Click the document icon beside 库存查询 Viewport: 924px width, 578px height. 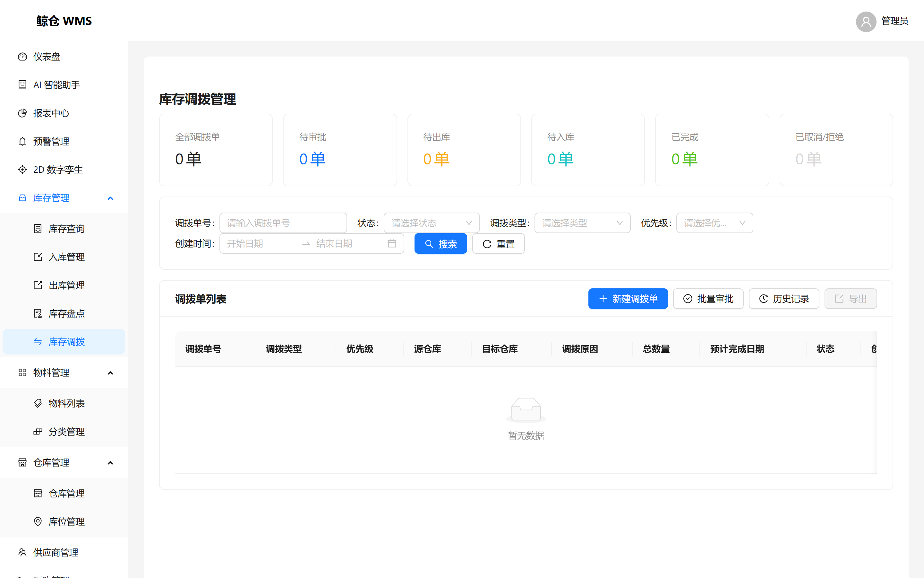pos(38,229)
